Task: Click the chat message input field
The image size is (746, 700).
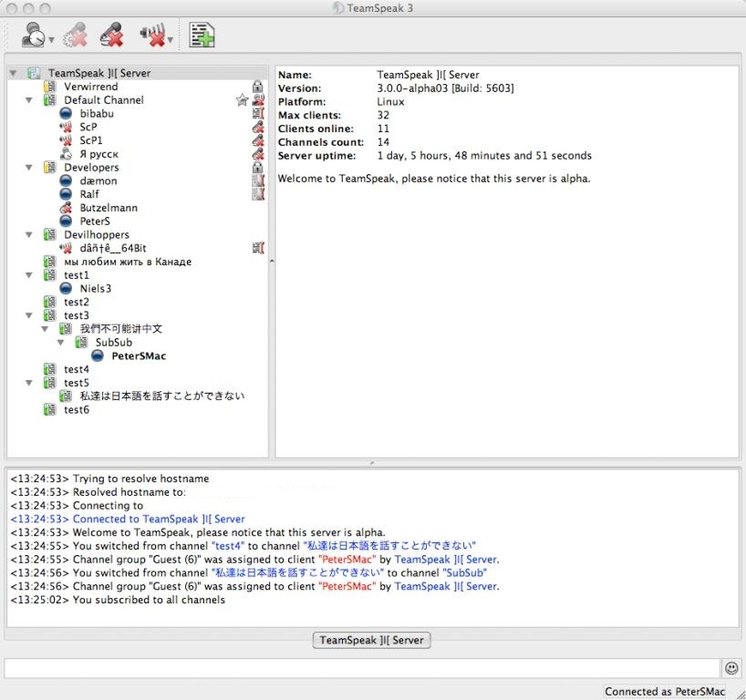Action: coord(362,668)
